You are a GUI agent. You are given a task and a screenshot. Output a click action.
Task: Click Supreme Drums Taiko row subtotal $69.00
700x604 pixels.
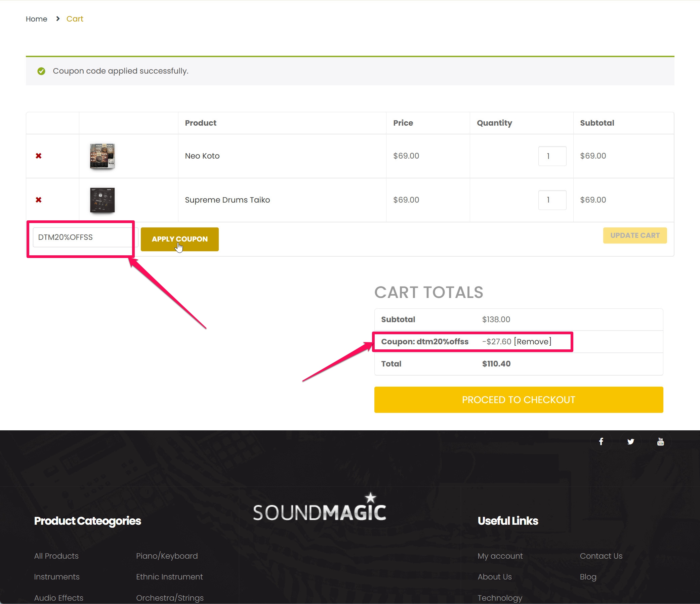(x=593, y=200)
